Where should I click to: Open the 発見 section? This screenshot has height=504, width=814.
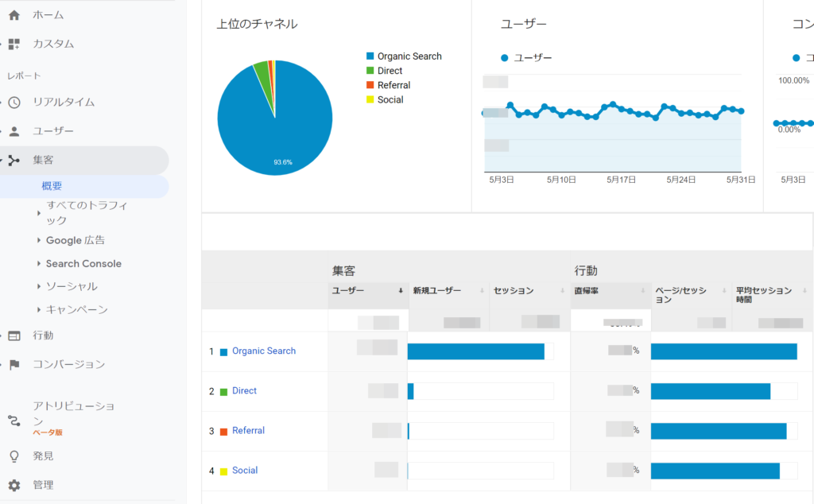[43, 456]
